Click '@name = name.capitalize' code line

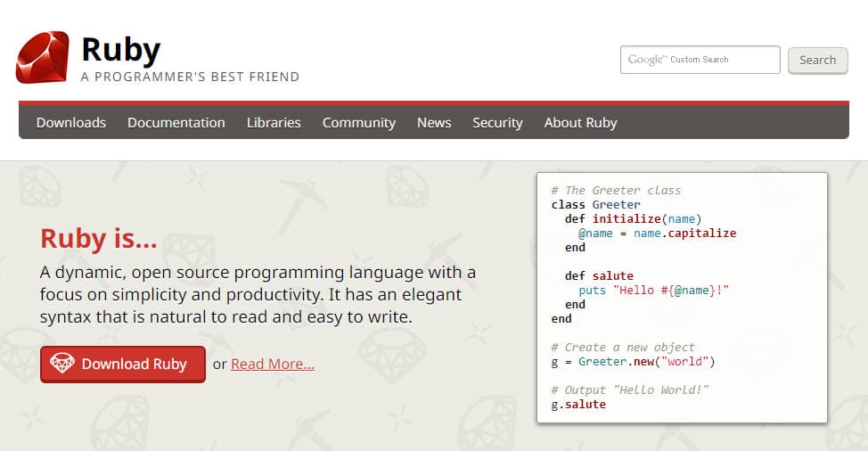pyautogui.click(x=657, y=234)
